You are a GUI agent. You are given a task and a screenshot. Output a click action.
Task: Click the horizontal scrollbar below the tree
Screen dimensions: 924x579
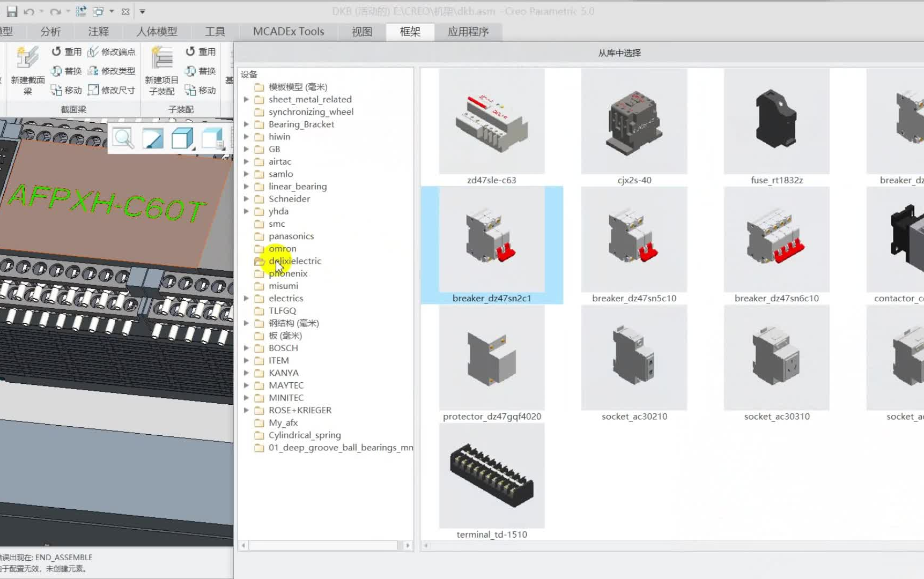point(324,545)
